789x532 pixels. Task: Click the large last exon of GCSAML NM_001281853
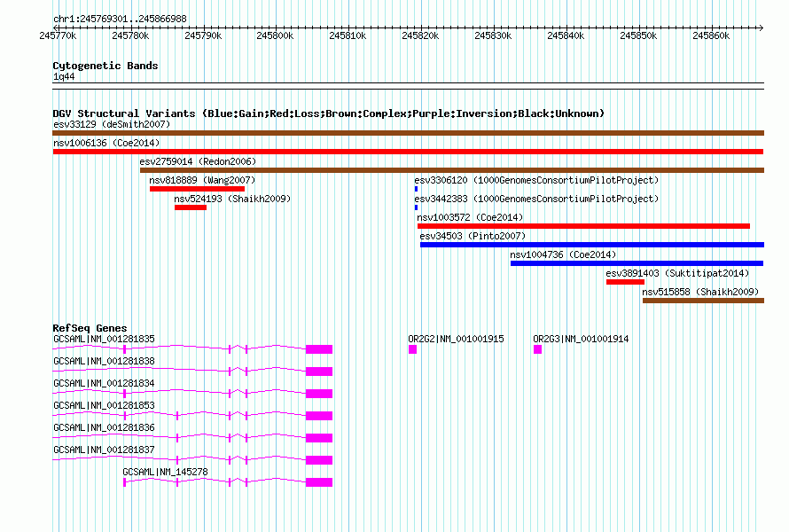pyautogui.click(x=319, y=416)
